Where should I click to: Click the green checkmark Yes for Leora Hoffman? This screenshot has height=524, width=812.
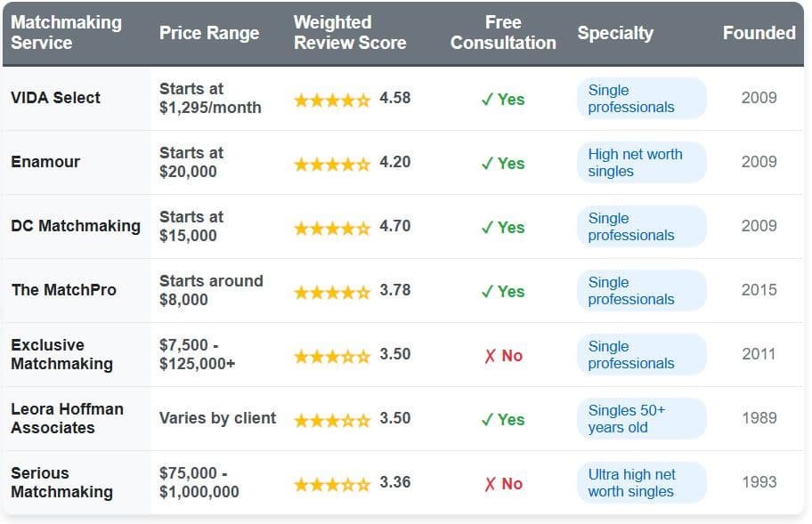[x=503, y=419]
